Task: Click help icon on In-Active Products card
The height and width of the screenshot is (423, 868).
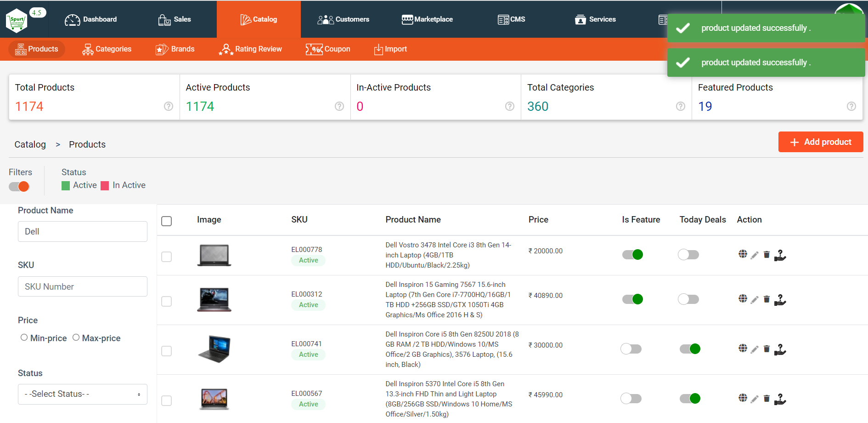Action: pyautogui.click(x=510, y=106)
